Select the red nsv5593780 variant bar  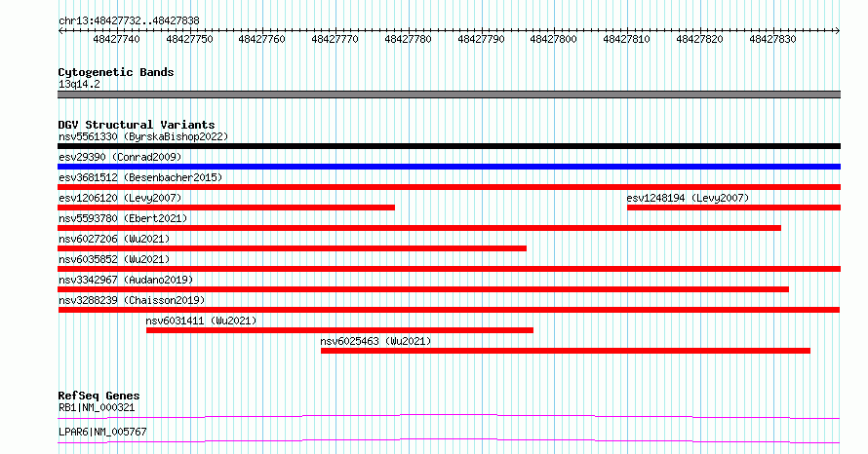419,228
